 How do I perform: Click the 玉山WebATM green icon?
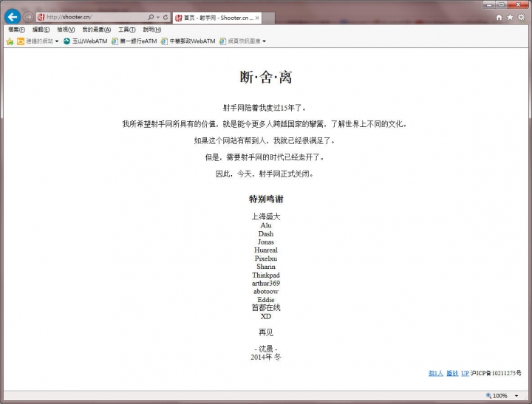coord(66,41)
